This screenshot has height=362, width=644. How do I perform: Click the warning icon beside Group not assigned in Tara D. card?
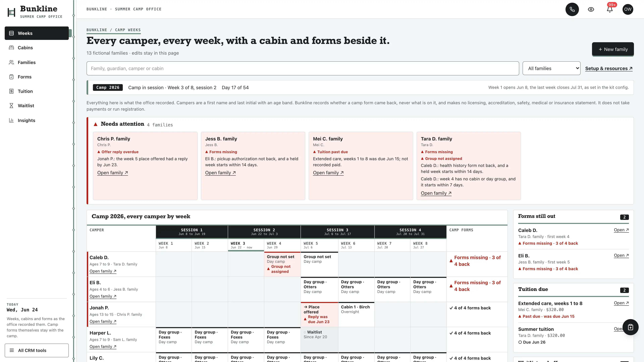422,159
